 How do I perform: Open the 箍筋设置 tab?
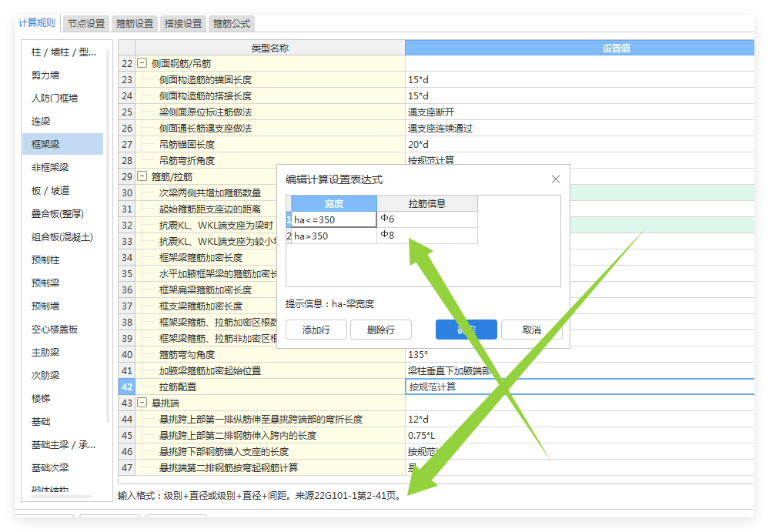[132, 23]
